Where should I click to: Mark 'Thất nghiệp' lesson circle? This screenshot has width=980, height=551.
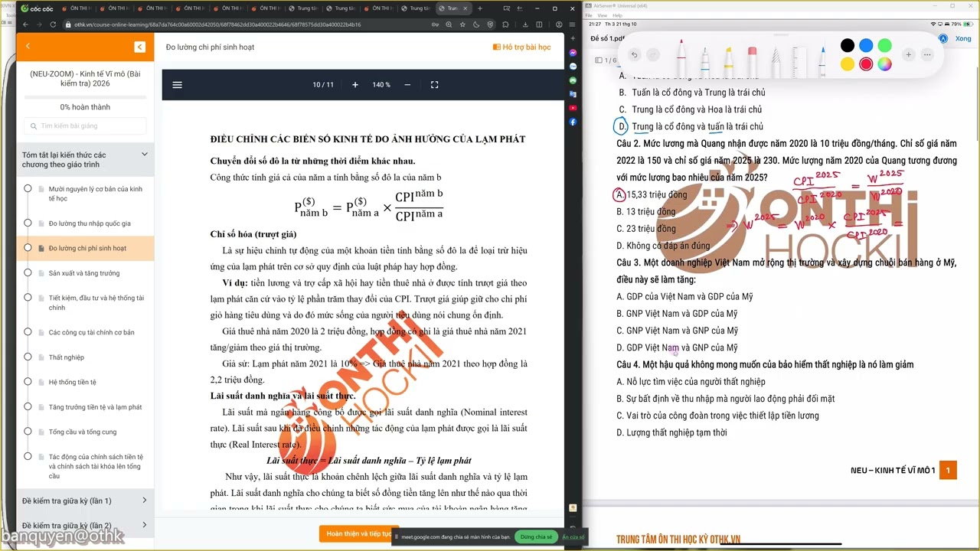pyautogui.click(x=28, y=357)
